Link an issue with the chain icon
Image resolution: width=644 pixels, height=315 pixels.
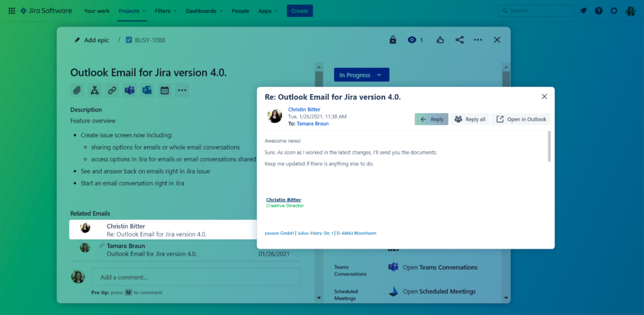(x=112, y=90)
